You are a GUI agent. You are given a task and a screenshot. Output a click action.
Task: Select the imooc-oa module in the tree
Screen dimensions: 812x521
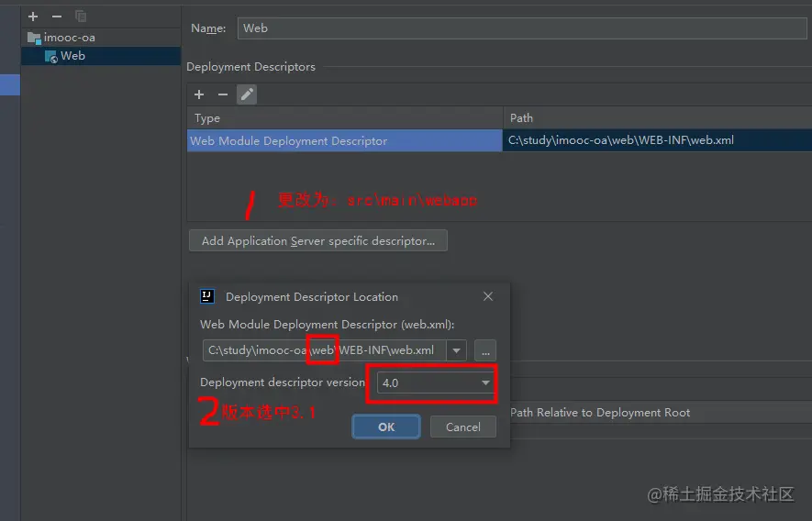(61, 38)
